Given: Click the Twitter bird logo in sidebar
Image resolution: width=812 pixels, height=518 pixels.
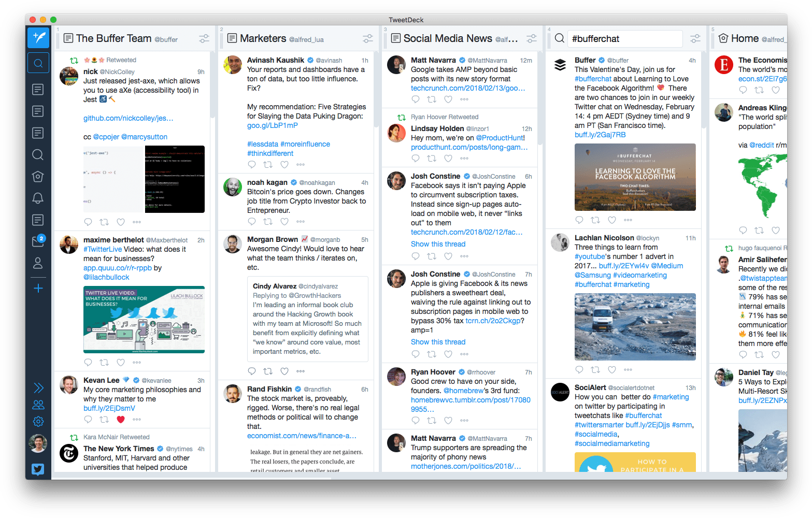Looking at the screenshot, I should (38, 469).
